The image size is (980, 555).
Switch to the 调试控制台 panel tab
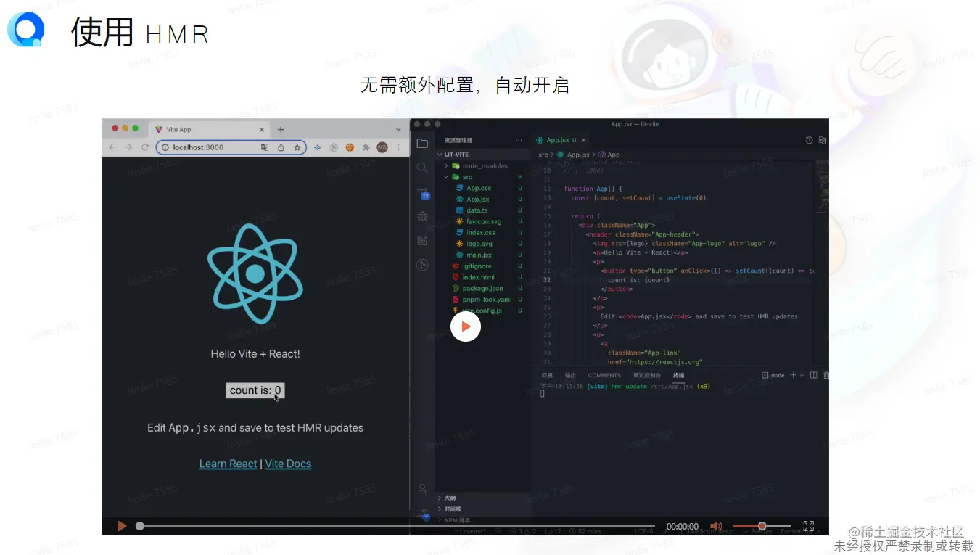pyautogui.click(x=647, y=375)
